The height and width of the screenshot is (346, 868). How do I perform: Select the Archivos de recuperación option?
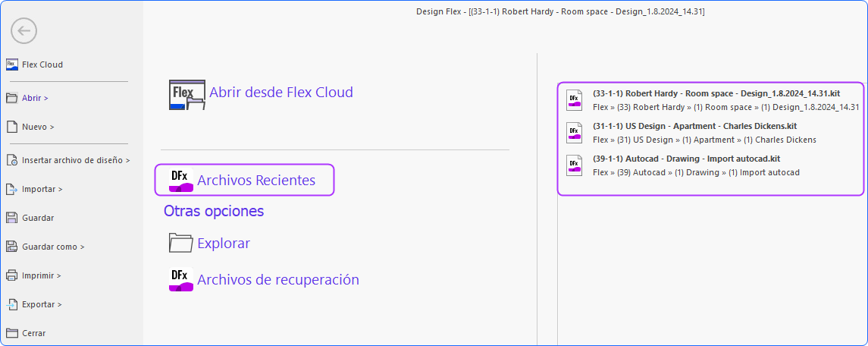click(278, 279)
